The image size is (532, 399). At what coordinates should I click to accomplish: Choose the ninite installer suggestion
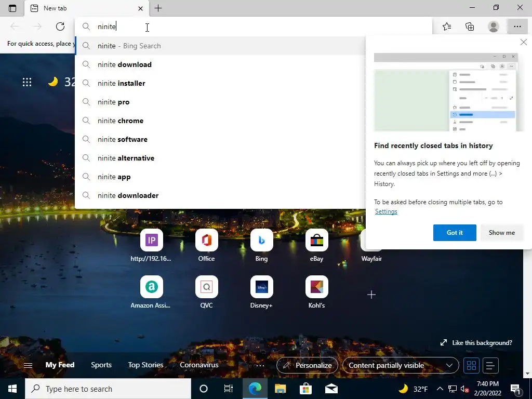tap(220, 83)
